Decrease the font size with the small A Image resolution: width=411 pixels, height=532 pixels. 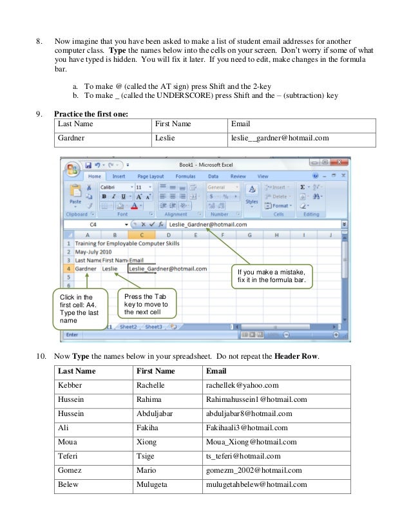pos(148,196)
